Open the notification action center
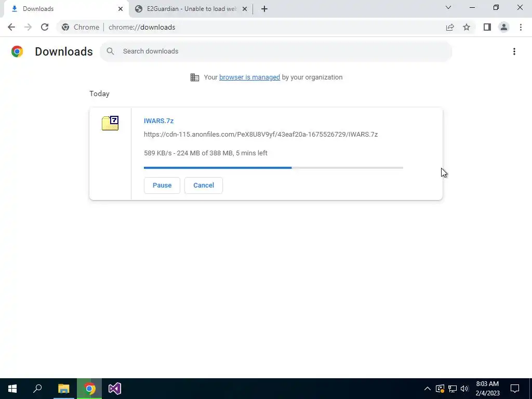The height and width of the screenshot is (399, 532). click(x=515, y=389)
